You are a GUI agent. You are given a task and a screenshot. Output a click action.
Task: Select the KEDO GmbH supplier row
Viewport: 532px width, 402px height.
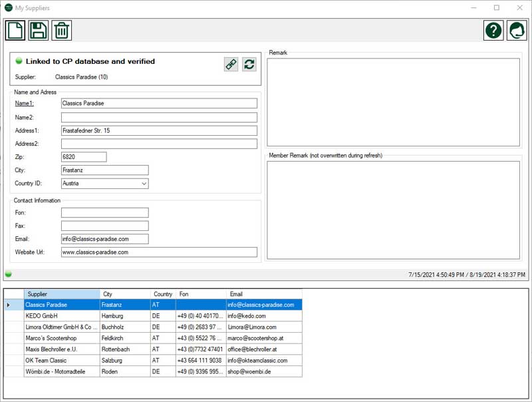click(153, 315)
